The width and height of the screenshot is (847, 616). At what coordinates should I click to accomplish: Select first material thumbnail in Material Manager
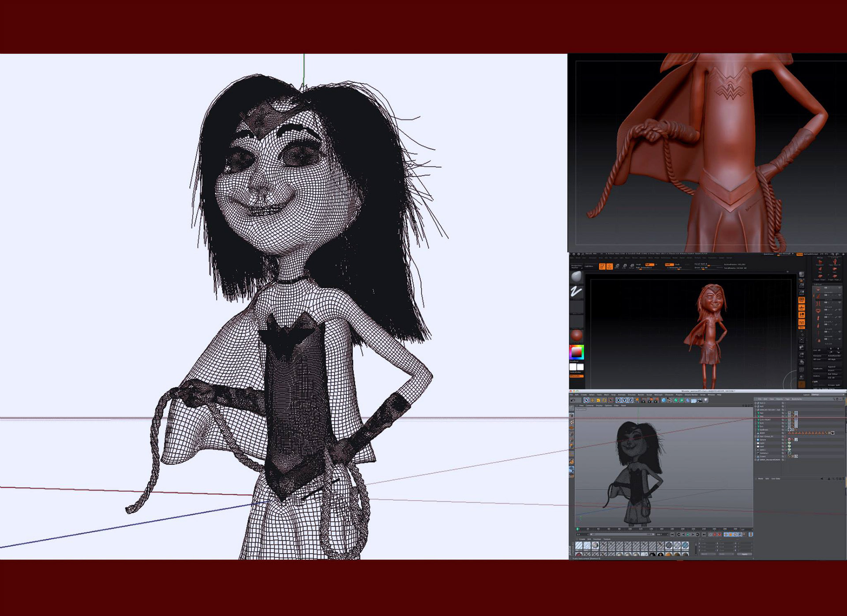579,545
